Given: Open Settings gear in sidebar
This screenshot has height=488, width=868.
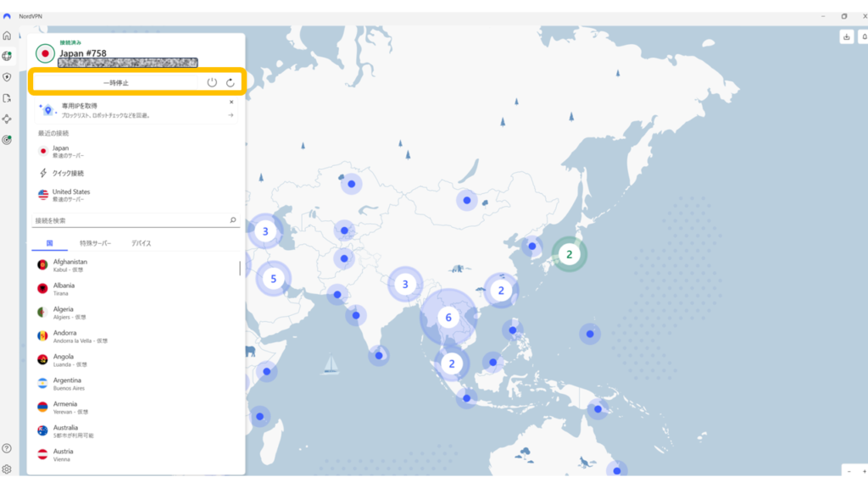Looking at the screenshot, I should pos(7,469).
